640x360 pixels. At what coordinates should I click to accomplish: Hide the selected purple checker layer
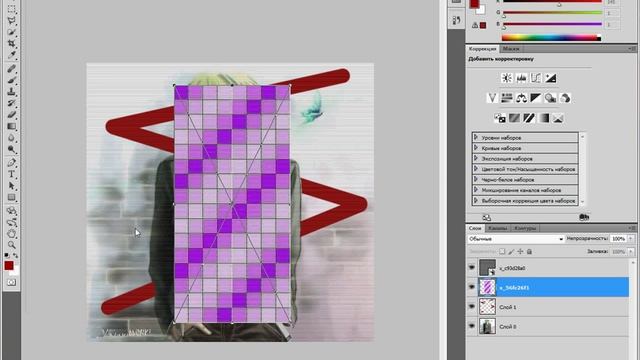click(471, 287)
